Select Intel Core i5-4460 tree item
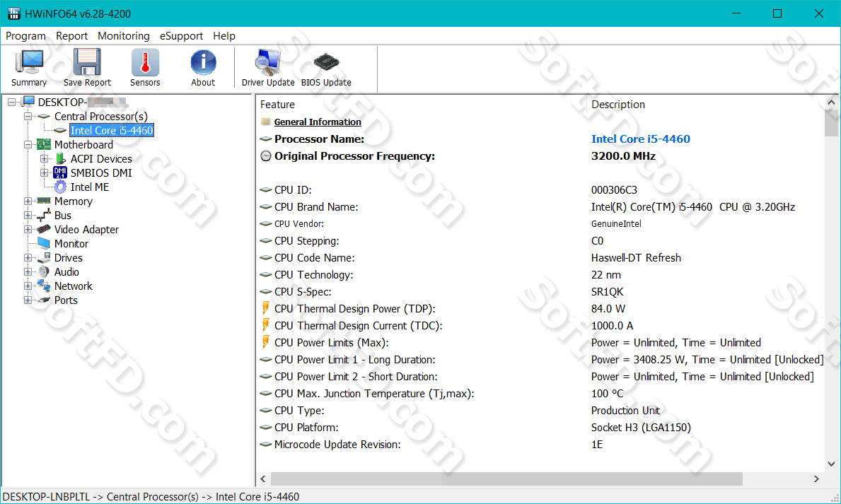Image resolution: width=841 pixels, height=504 pixels. click(x=112, y=130)
